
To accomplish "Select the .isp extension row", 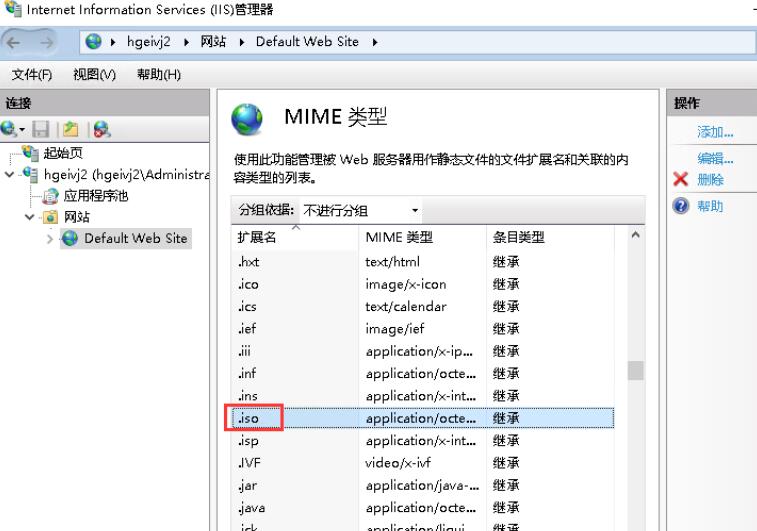I will click(422, 440).
